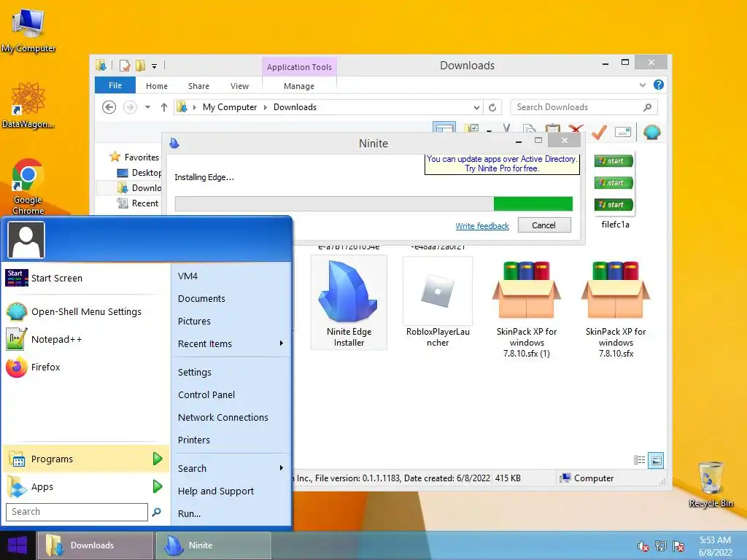The image size is (747, 560).
Task: Click Cancel in the Ninite dialog
Action: 544,225
